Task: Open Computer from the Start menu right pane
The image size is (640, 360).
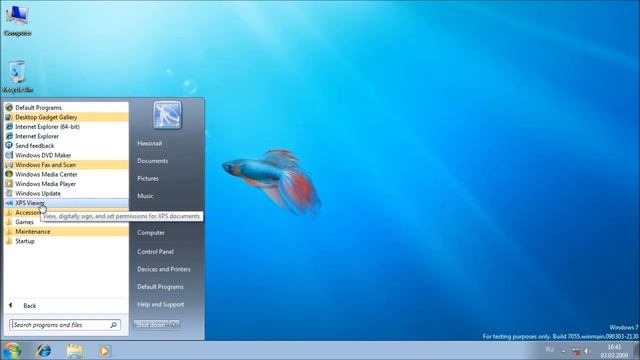Action: [151, 233]
